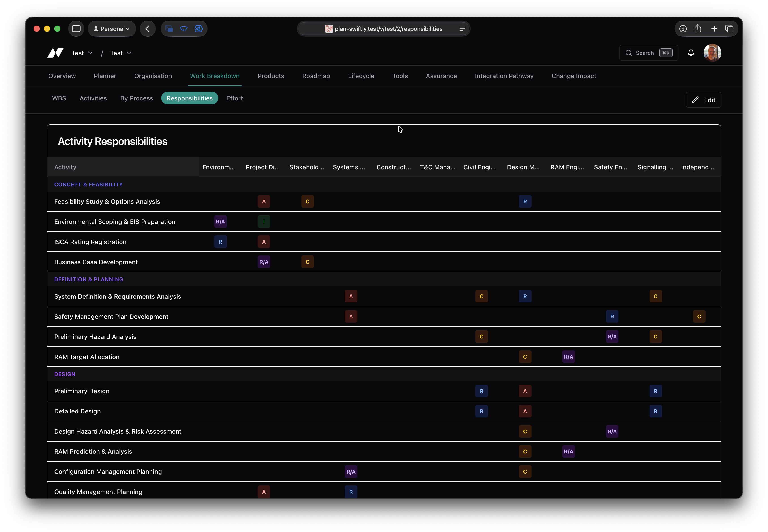Click the site favicon in the address bar
The width and height of the screenshot is (768, 532).
(329, 29)
